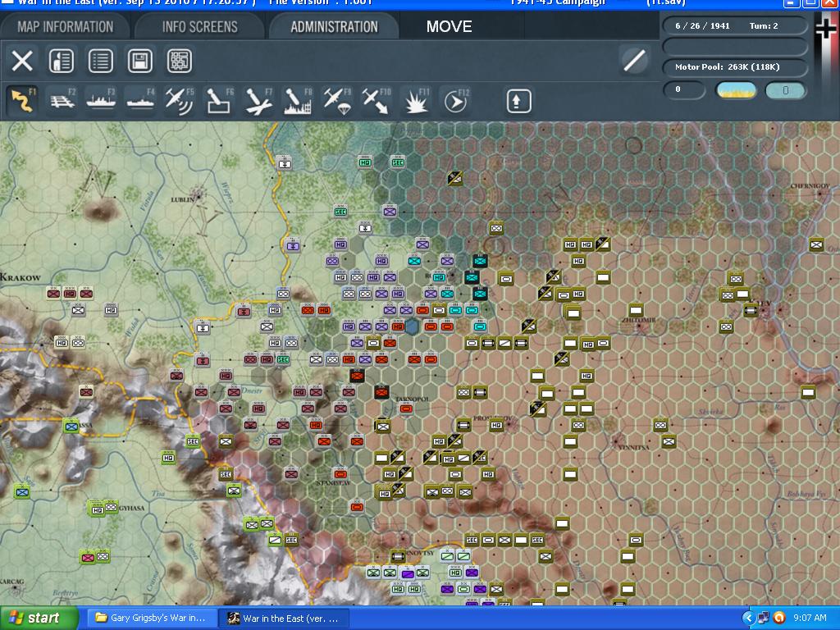
Task: Select the pink infantry unit at bottom left
Action: (x=87, y=557)
